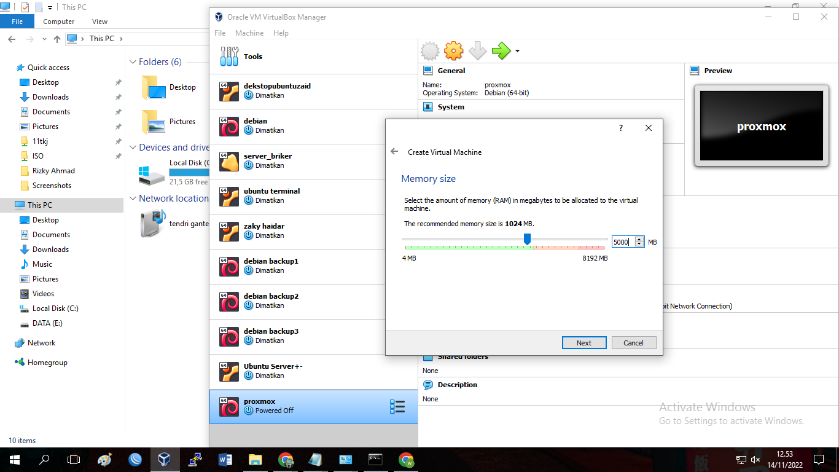This screenshot has width=839, height=472.
Task: Click taskbar volume muted icon
Action: point(755,460)
